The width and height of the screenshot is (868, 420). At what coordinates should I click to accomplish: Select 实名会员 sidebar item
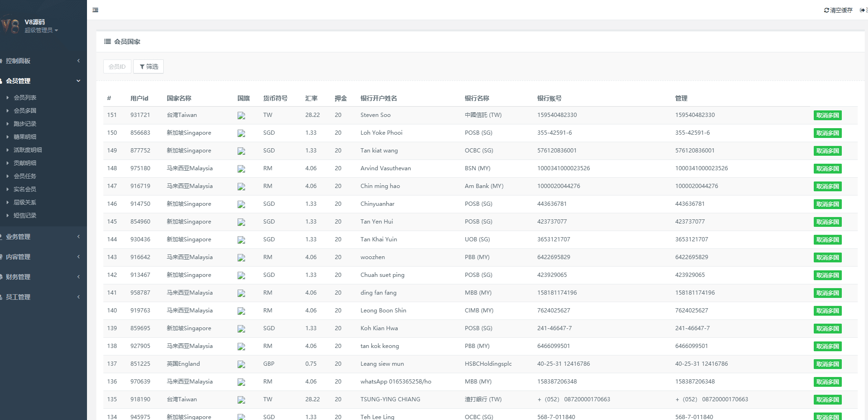click(x=25, y=189)
